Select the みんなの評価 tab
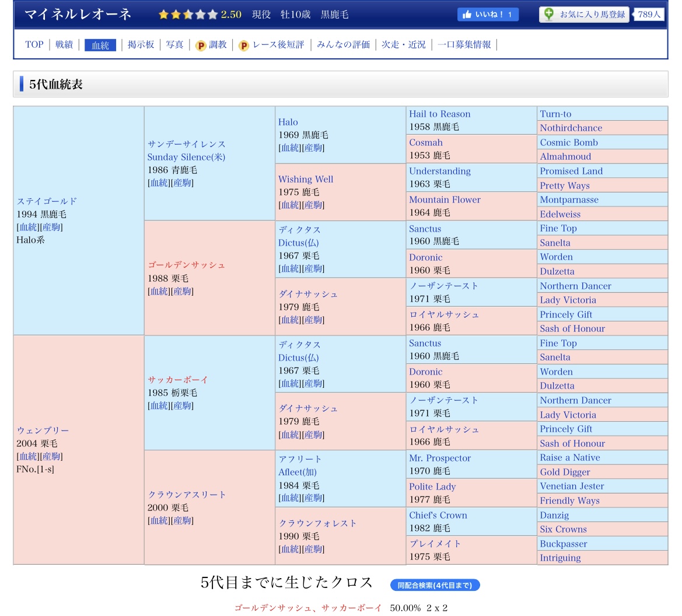Screen dimensions: 682x616 point(343,44)
